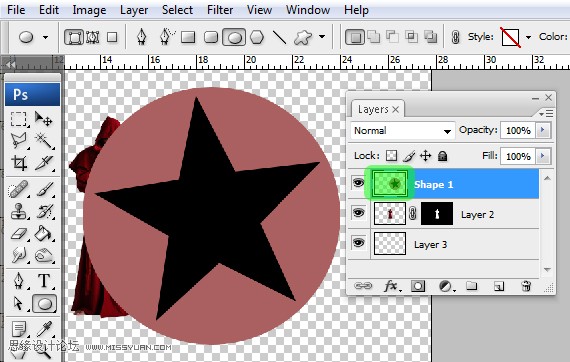Viewport: 570px width, 362px height.
Task: Choose the Custom Shape tool in options bar
Action: coord(303,37)
